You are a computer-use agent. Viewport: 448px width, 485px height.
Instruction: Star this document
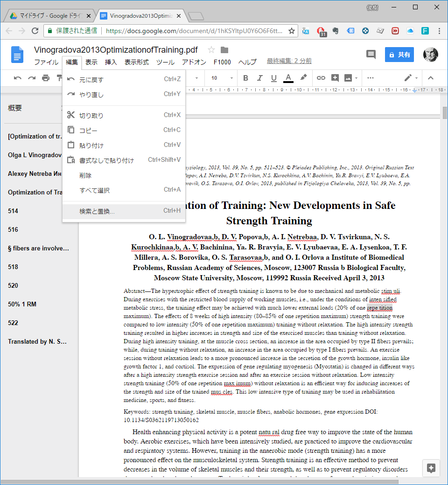[211, 50]
